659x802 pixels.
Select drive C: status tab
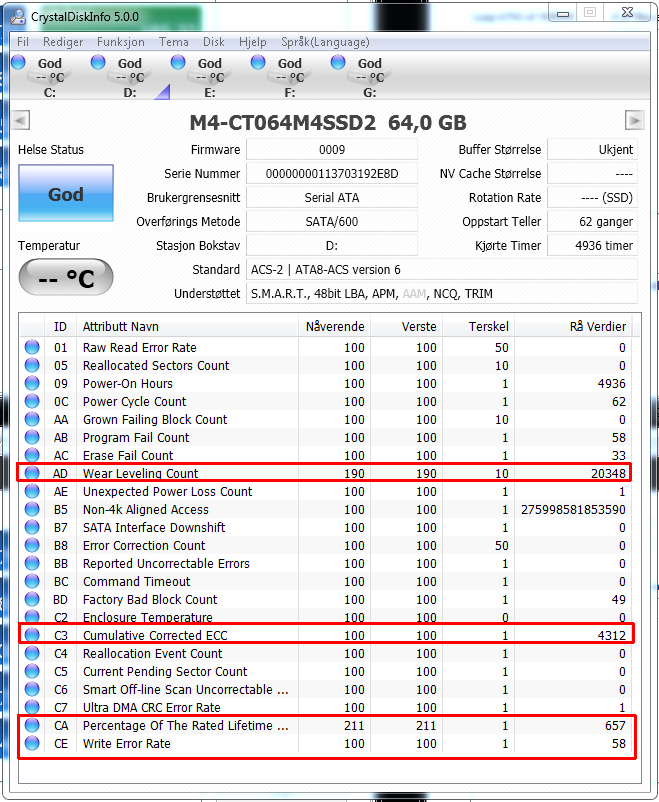point(45,77)
